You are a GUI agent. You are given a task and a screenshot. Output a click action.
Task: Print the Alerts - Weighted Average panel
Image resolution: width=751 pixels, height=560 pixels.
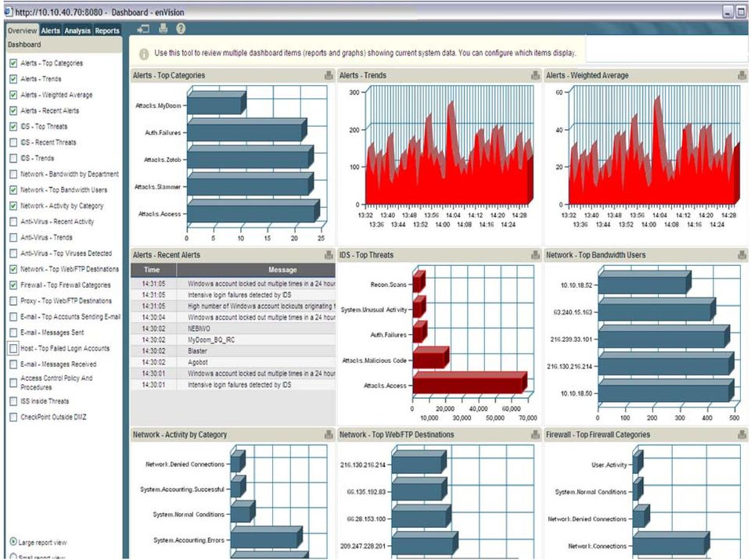pos(742,75)
